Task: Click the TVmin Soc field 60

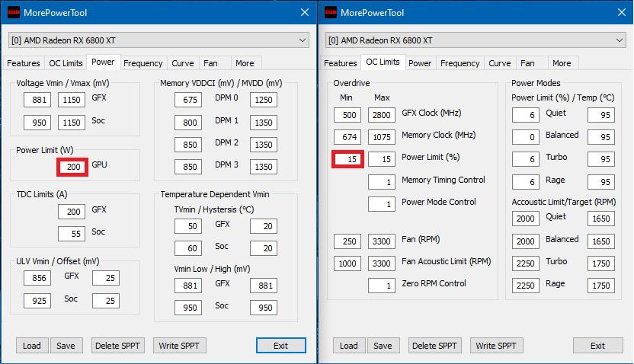Action: (x=188, y=248)
